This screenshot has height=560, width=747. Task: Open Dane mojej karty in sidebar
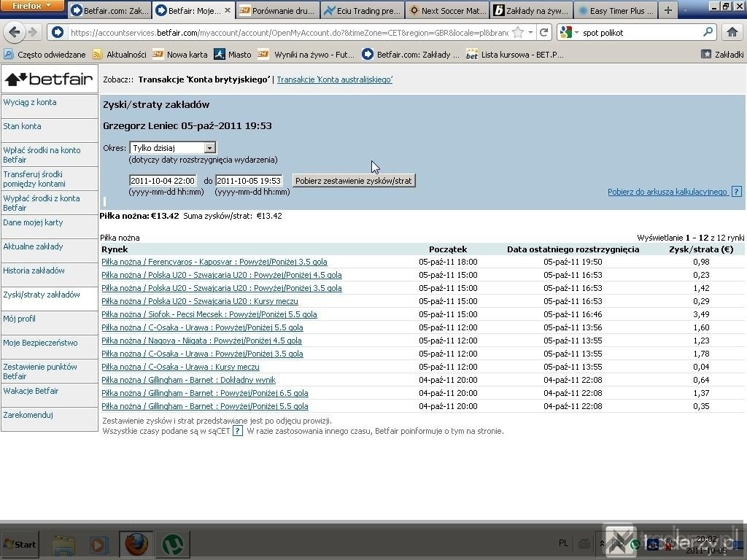click(x=33, y=222)
